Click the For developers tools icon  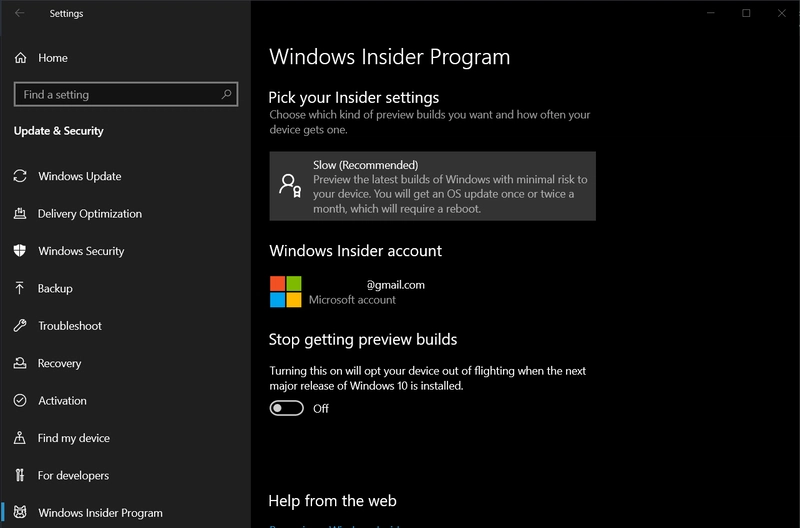20,475
